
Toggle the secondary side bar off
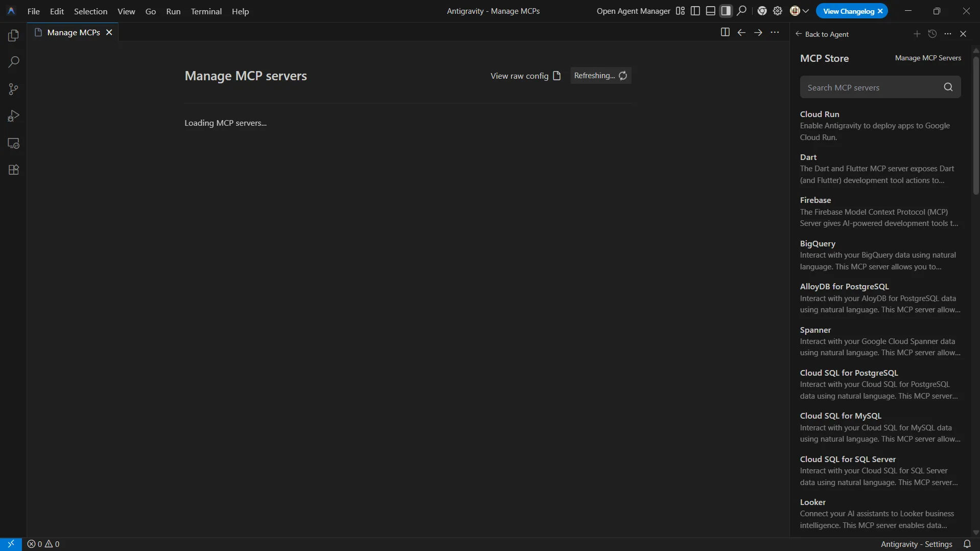726,11
